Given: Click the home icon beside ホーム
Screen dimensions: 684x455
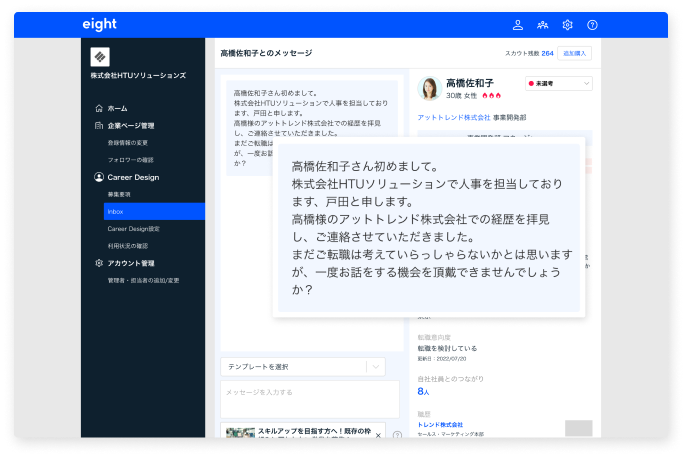Looking at the screenshot, I should (x=99, y=108).
